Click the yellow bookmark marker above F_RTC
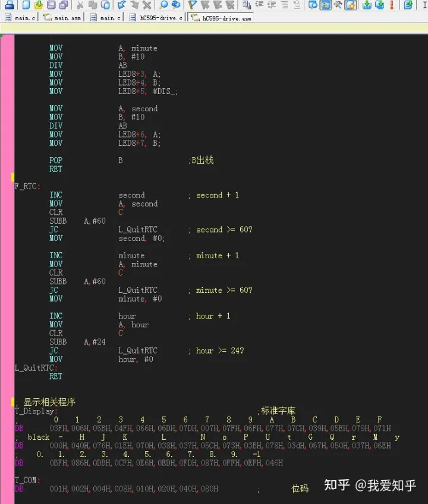Viewport: 428px width, 504px height. (12, 177)
